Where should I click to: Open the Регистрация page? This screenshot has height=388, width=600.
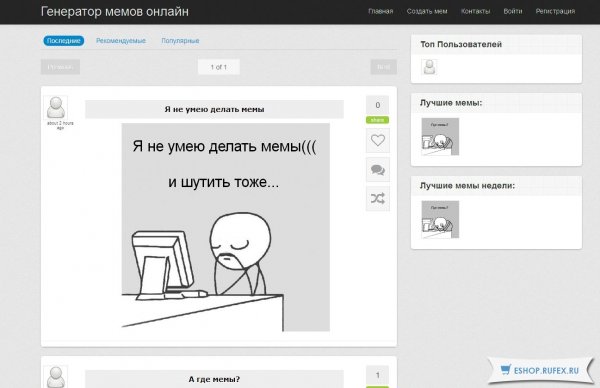[x=555, y=11]
